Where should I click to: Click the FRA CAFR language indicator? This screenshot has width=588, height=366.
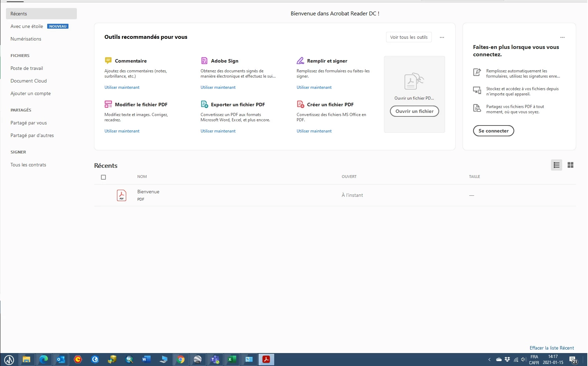[534, 360]
